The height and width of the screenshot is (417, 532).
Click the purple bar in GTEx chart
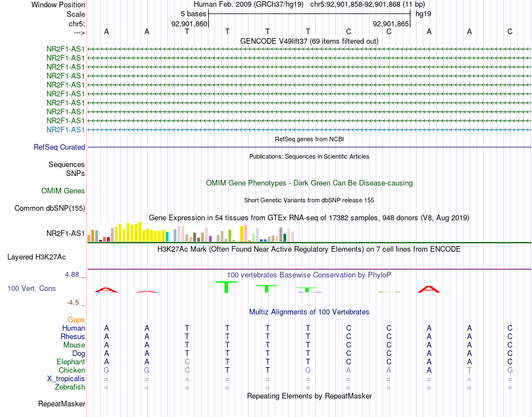[211, 239]
